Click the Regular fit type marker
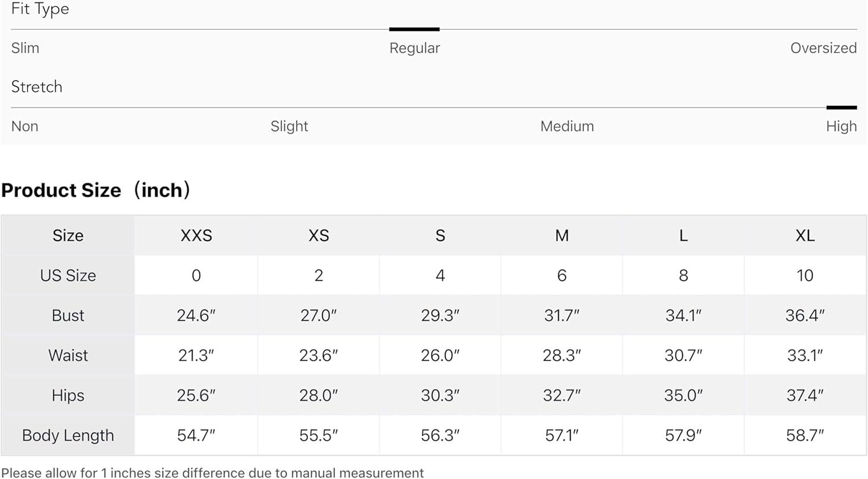This screenshot has height=479, width=868. [x=414, y=30]
